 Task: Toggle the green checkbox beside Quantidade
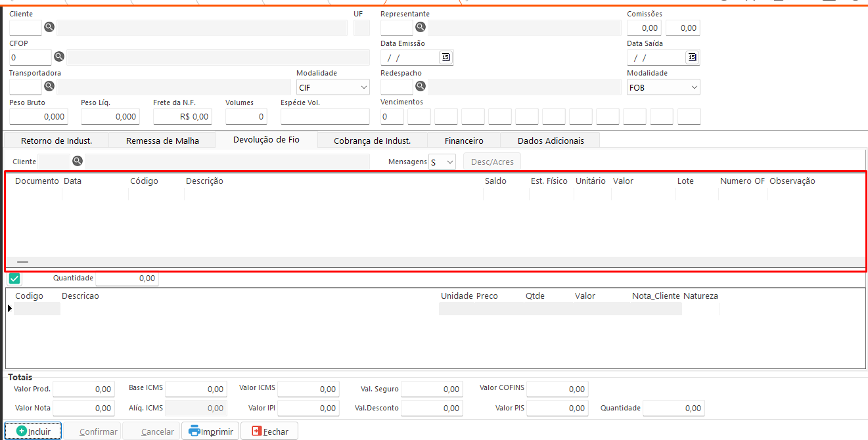14,278
